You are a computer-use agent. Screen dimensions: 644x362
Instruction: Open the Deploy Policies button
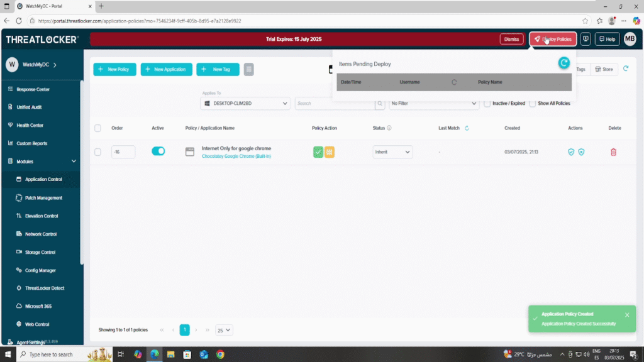[553, 39]
